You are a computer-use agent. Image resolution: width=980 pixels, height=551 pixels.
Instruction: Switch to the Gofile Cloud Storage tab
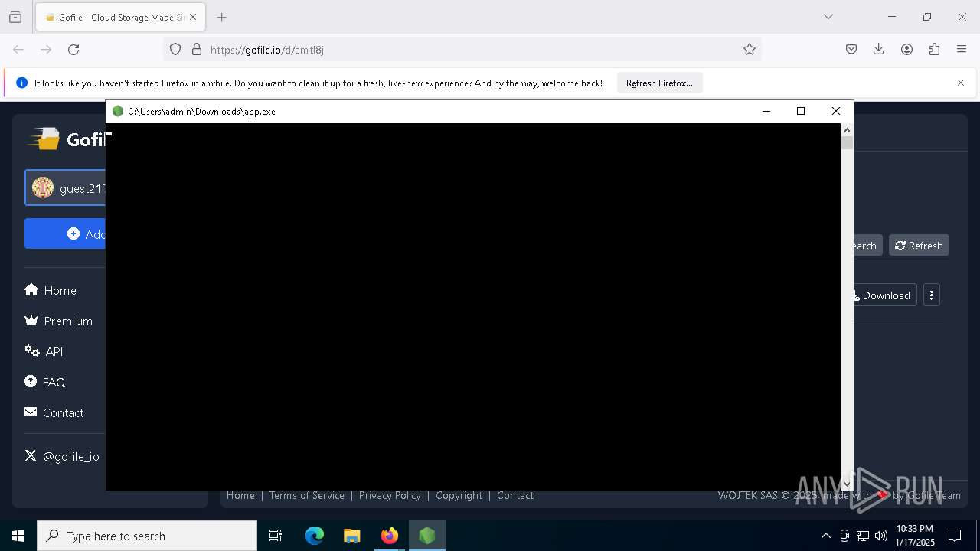[120, 17]
